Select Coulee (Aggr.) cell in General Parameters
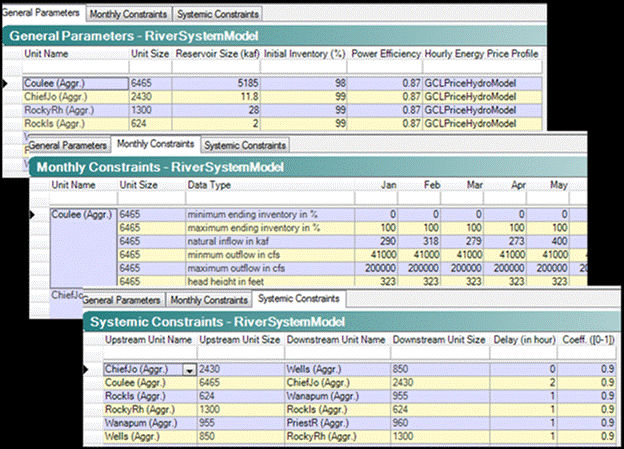This screenshot has height=449, width=624. click(76, 83)
